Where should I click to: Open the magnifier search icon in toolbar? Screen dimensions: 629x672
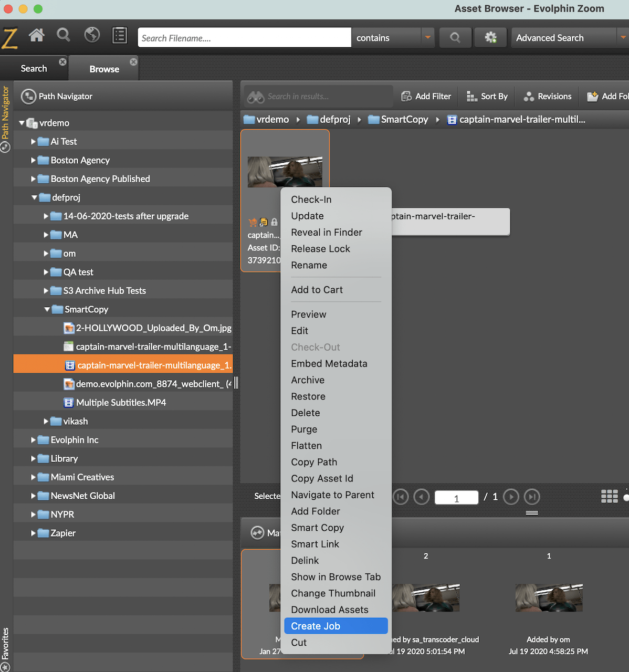[64, 35]
